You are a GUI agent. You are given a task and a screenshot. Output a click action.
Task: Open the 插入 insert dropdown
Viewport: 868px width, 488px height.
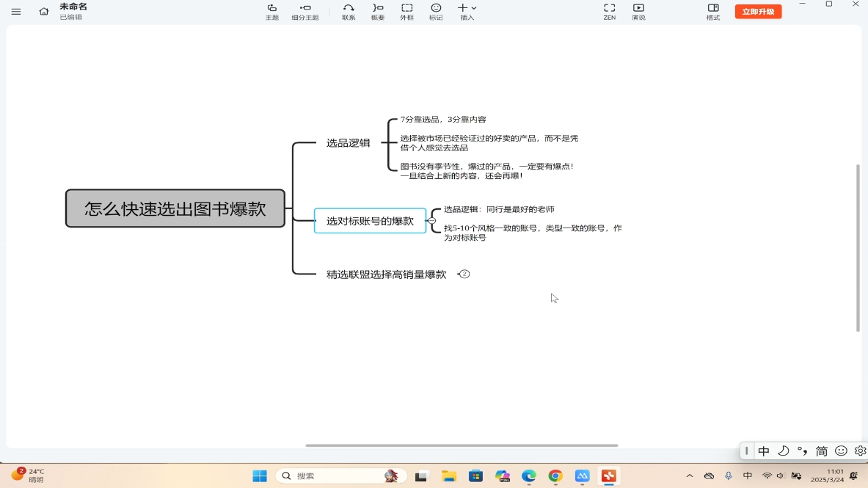click(x=468, y=11)
